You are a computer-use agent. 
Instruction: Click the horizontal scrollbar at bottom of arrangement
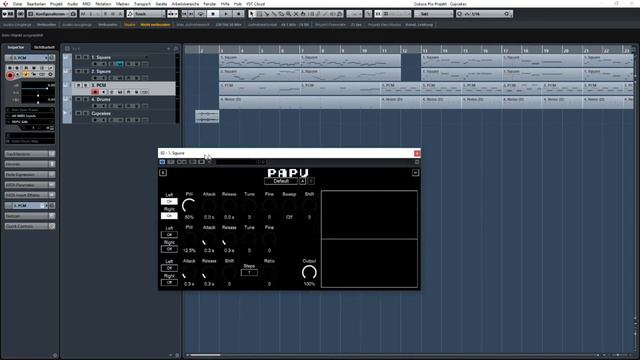(x=205, y=355)
